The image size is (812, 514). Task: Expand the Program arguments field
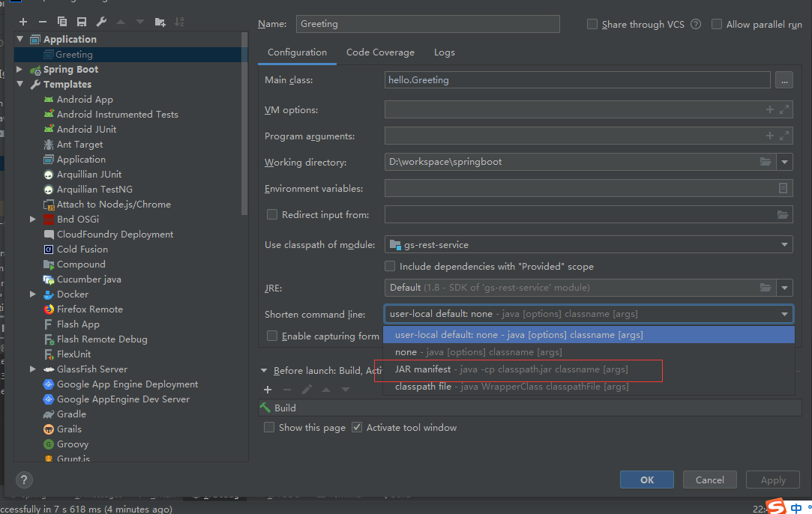pyautogui.click(x=784, y=136)
